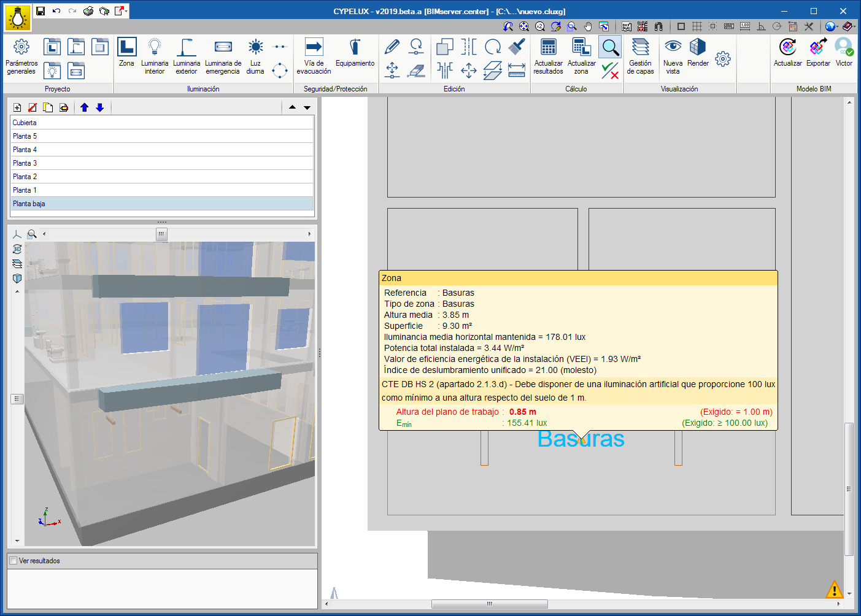Click the zoom extents icon
This screenshot has width=861, height=616.
coord(523,26)
